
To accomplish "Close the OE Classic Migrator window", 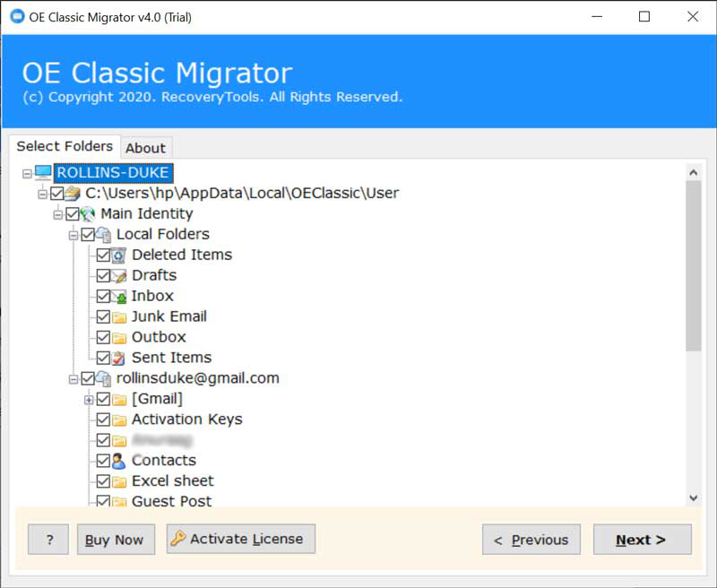I will click(693, 17).
